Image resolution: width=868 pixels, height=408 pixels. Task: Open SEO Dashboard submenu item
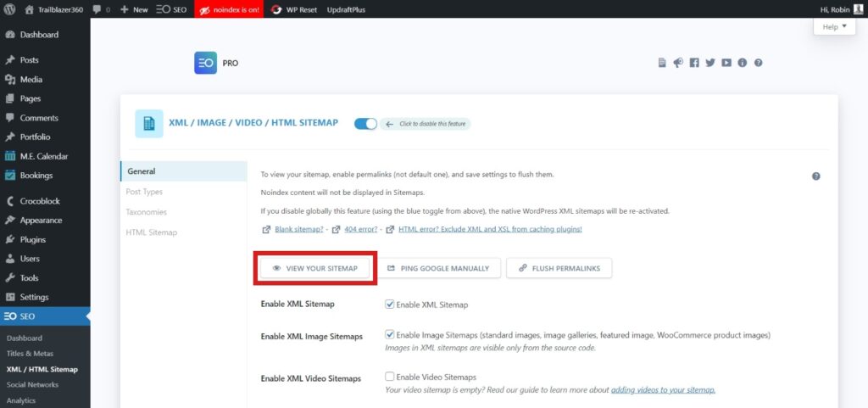[25, 338]
